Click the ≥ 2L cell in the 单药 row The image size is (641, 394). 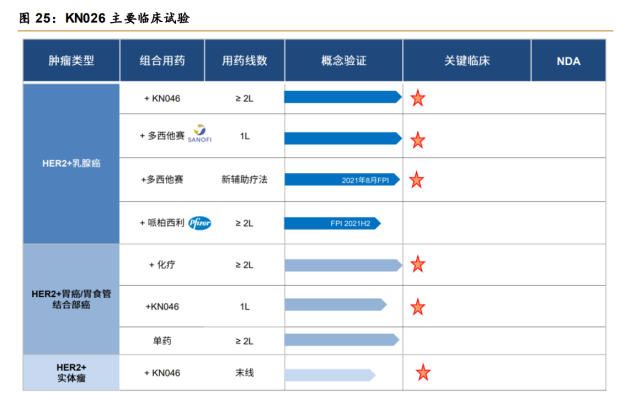pyautogui.click(x=244, y=341)
